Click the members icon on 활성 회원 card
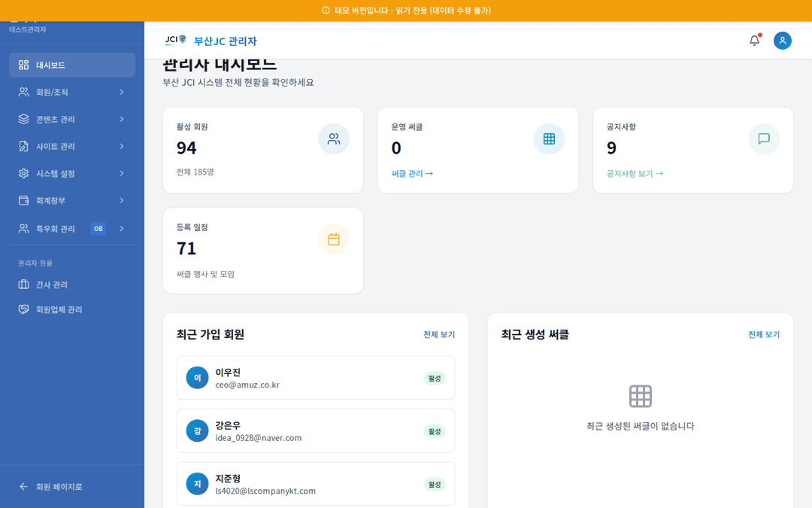 coord(334,138)
